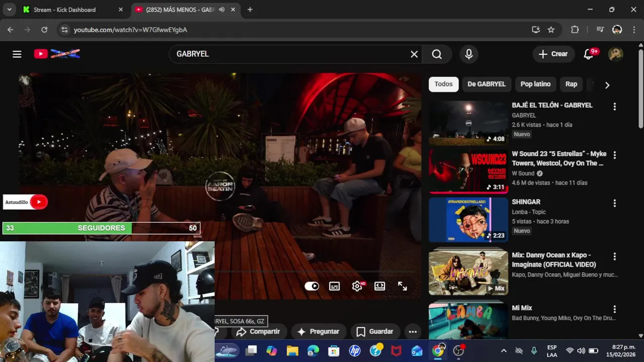Screen dimensions: 644x362
Task: Open more actions ellipsis below video
Action: (413, 331)
